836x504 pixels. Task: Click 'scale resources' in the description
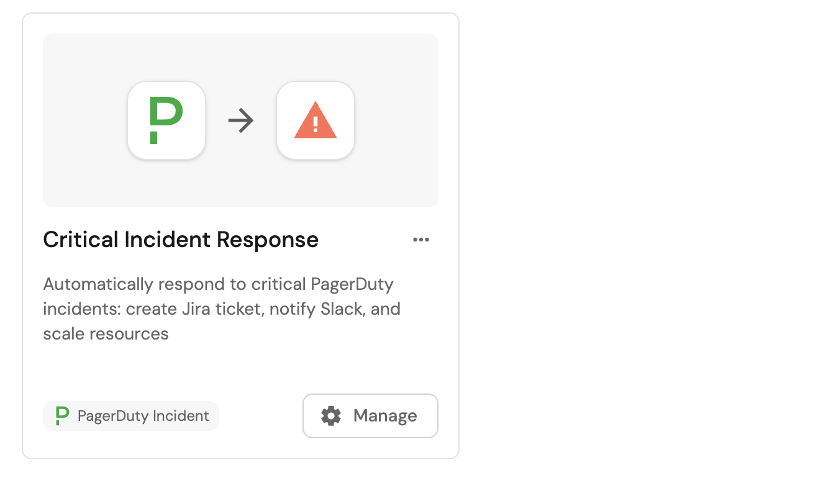point(106,334)
